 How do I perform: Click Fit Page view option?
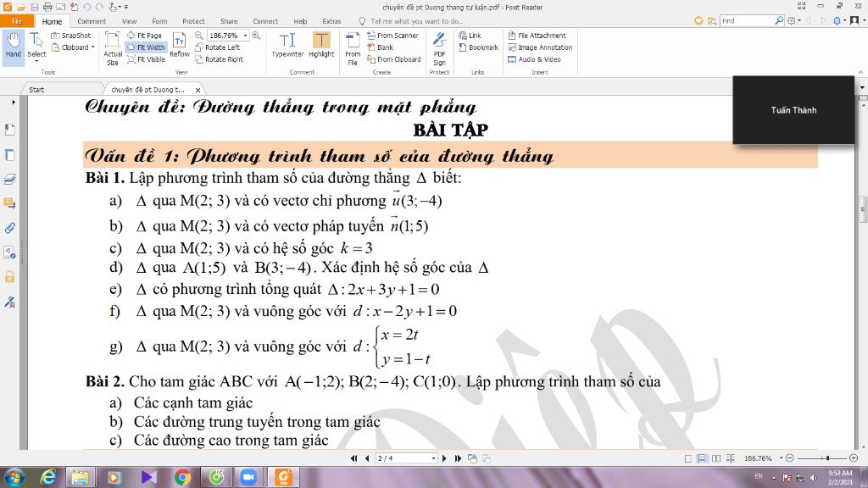[144, 36]
